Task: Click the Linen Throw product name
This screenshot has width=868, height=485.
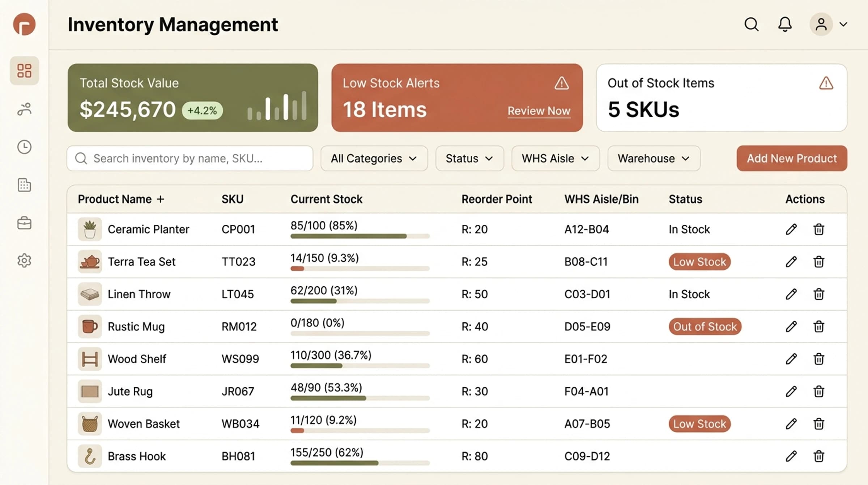Action: [139, 294]
